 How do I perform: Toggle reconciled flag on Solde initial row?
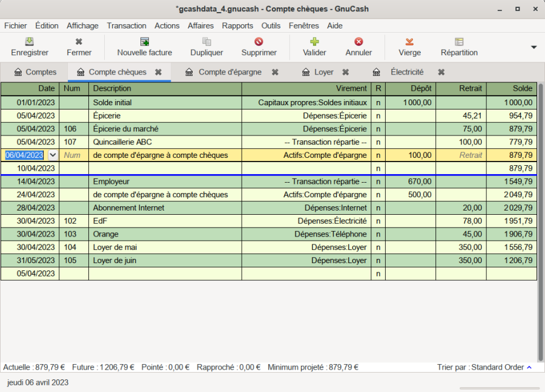pos(378,103)
